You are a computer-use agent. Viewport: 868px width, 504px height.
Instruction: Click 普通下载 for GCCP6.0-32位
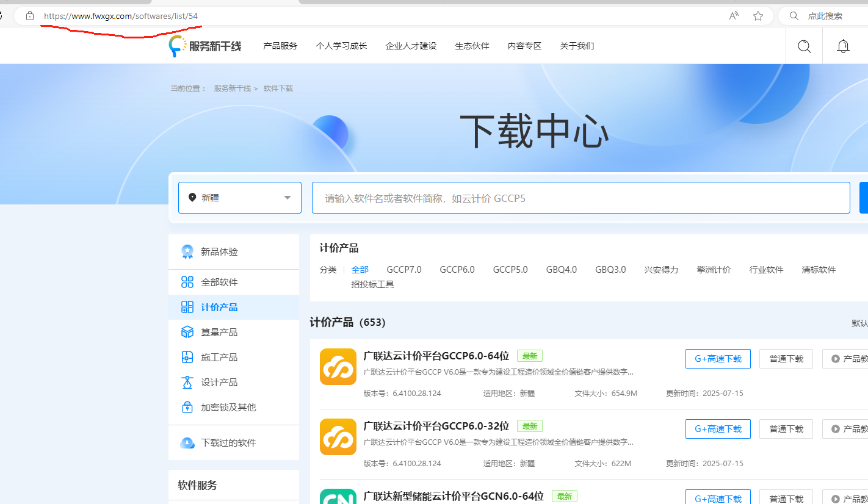(x=786, y=429)
